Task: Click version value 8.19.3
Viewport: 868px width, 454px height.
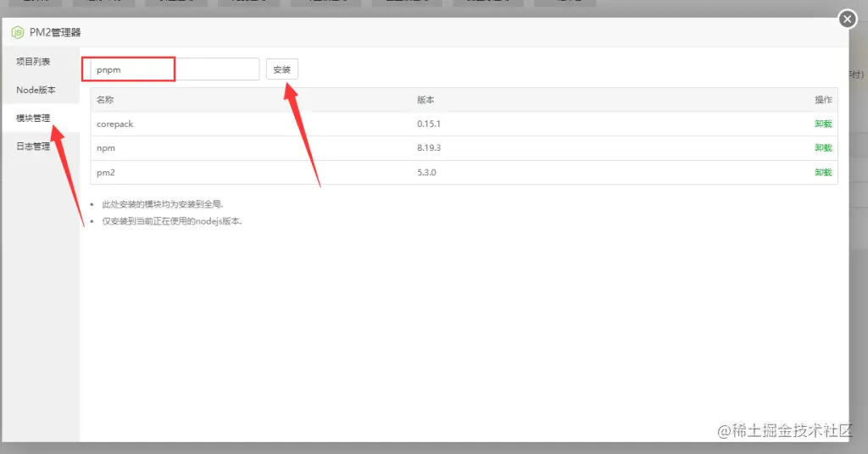Action: [428, 147]
